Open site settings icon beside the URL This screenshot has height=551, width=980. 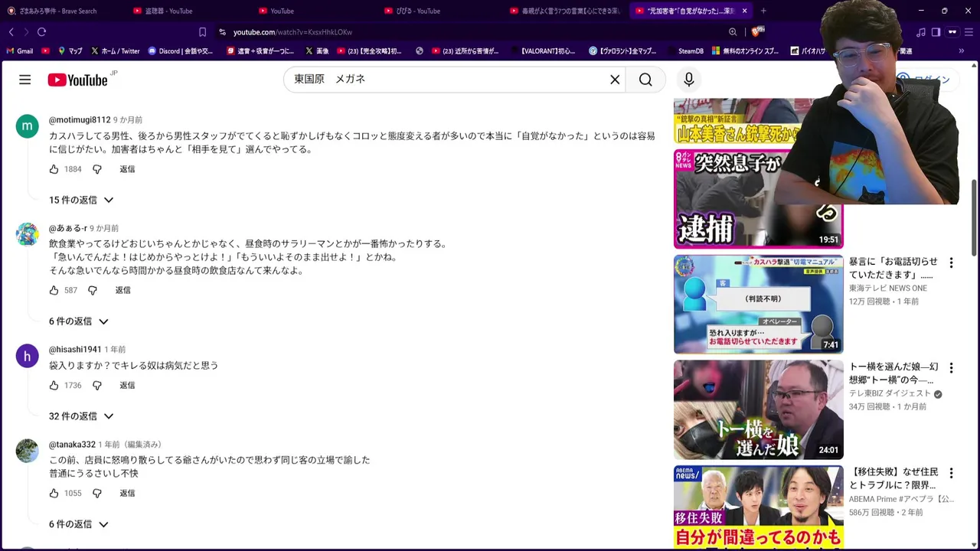(222, 32)
